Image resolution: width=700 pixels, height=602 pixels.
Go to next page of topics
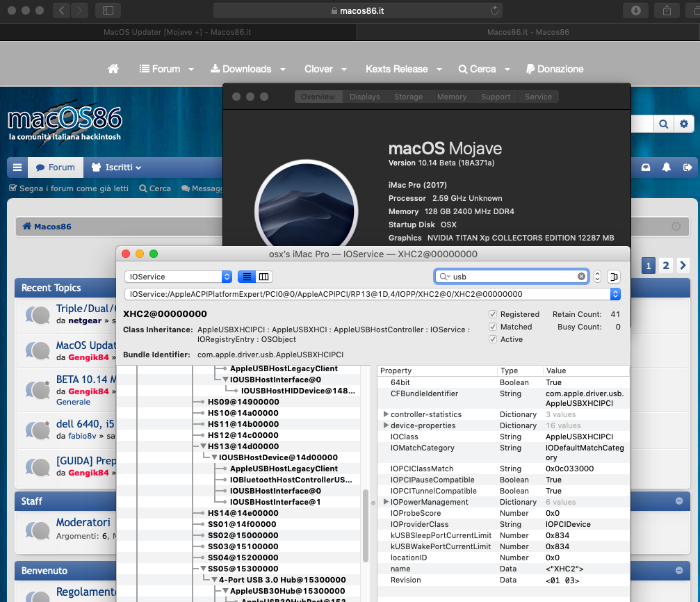coord(683,266)
